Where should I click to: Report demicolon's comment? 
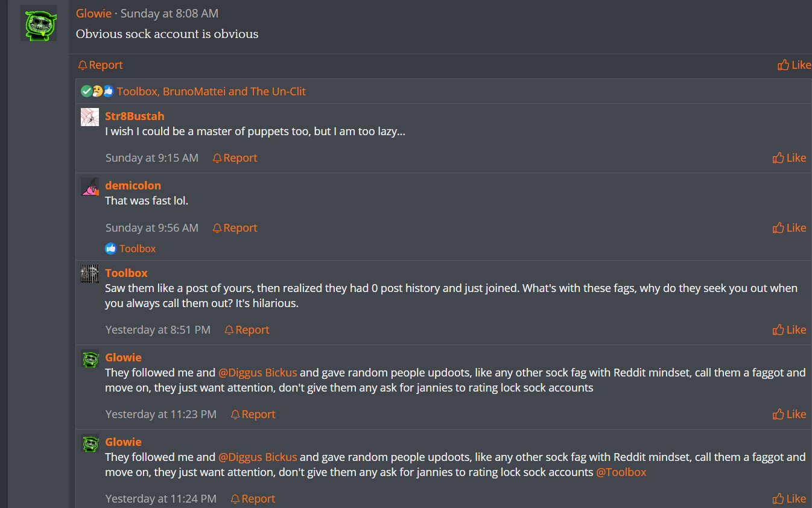pos(235,228)
